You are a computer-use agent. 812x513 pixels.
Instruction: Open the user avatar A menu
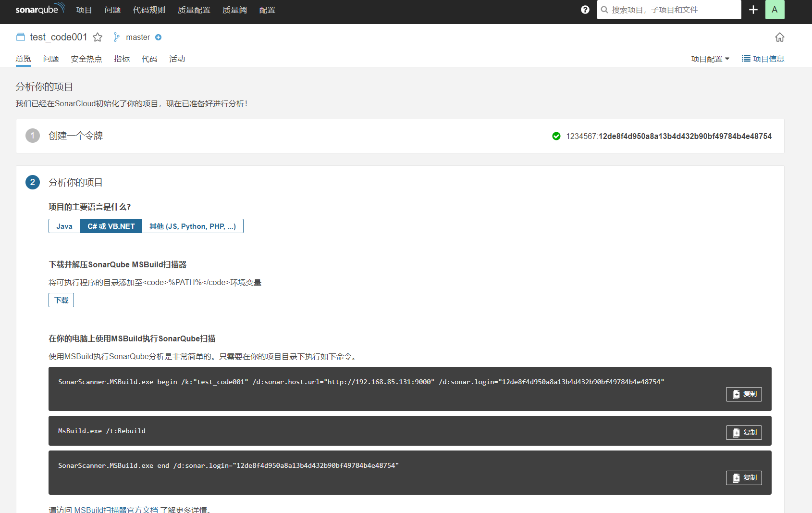pos(775,10)
